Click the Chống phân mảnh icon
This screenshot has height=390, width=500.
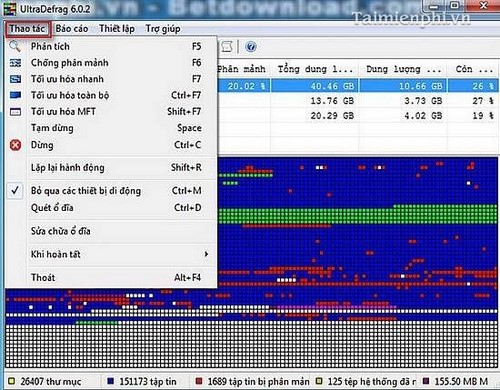(x=15, y=63)
